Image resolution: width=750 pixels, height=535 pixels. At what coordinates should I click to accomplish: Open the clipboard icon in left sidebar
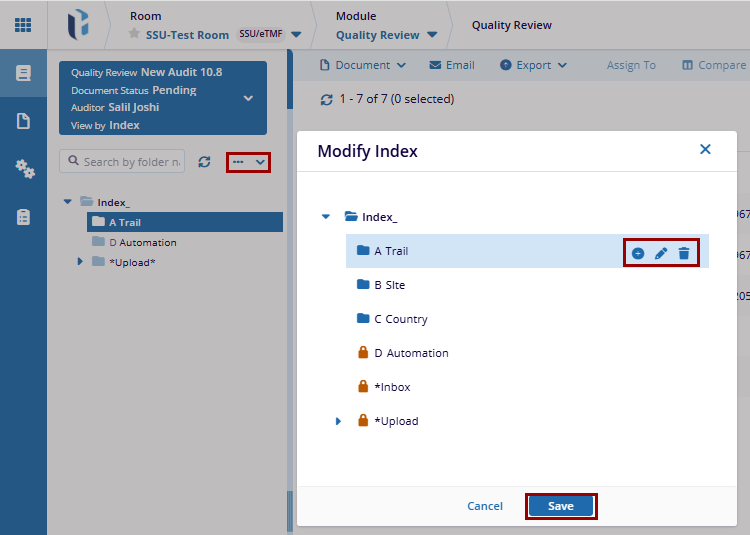24,216
